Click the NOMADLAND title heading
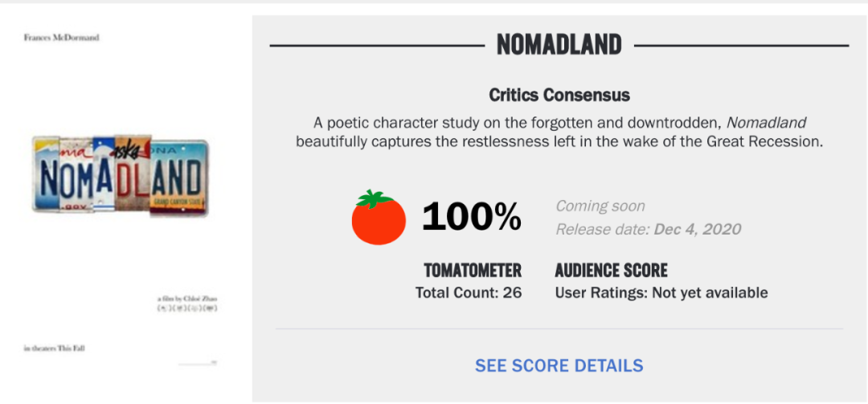Viewport: 868px width, 404px height. point(559,44)
